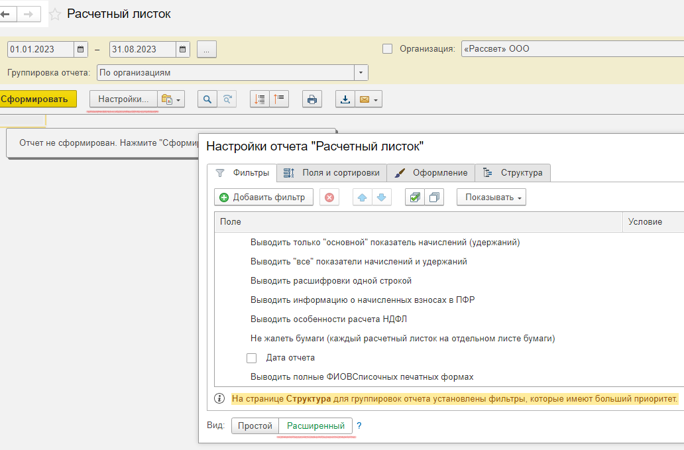This screenshot has height=450, width=684.
Task: Toggle the Дата отчета checkbox
Action: (251, 358)
